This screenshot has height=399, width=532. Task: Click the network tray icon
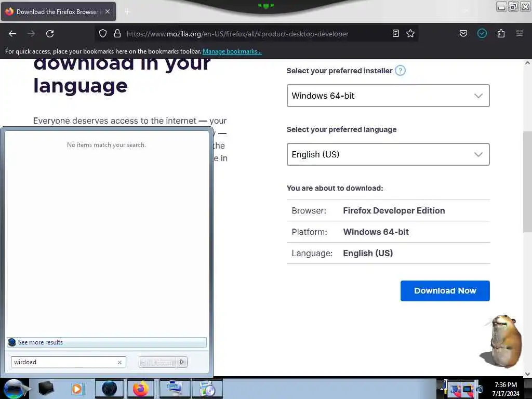468,389
